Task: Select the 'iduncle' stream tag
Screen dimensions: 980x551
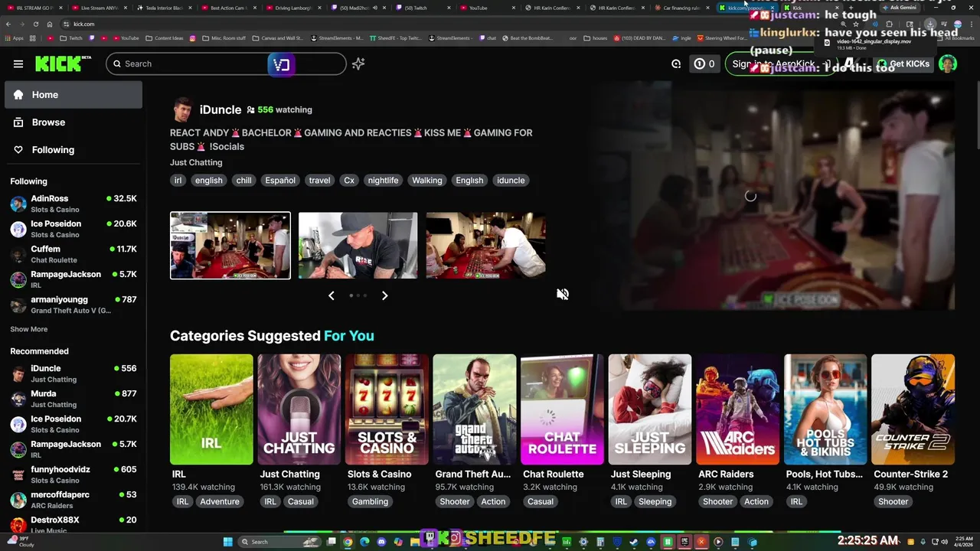Action: [511, 181]
